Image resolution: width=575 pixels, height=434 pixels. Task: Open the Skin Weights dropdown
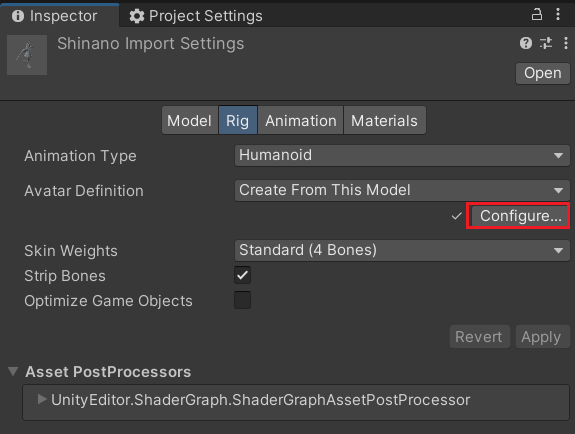(402, 251)
